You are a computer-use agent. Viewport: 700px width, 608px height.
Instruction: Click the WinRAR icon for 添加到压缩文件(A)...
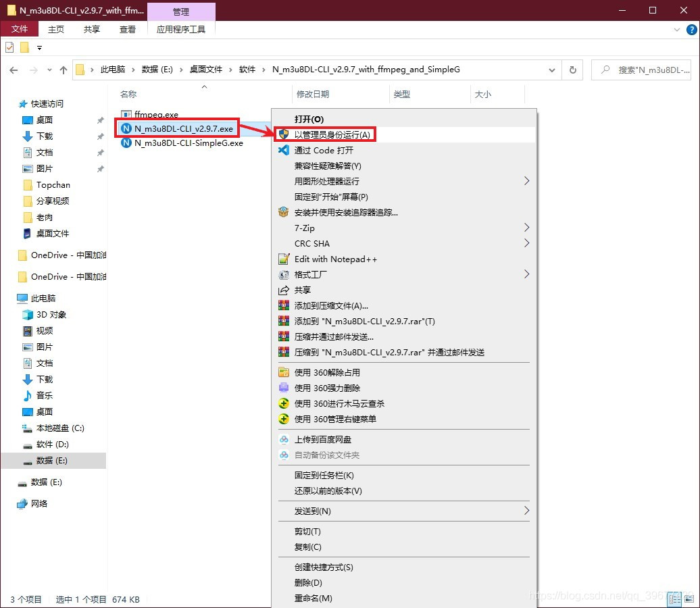(284, 306)
